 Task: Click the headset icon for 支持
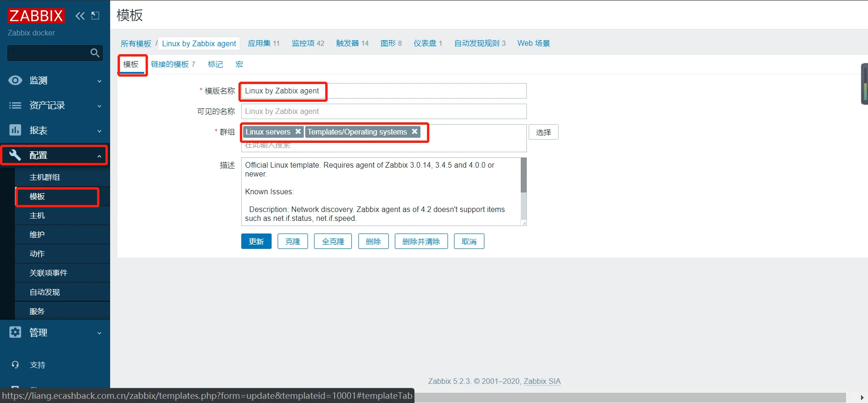(x=15, y=365)
